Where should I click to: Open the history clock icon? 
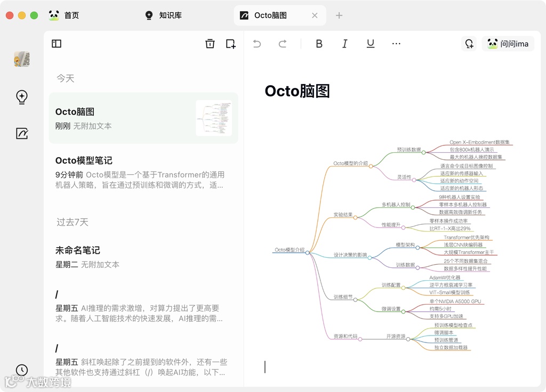tap(22, 370)
